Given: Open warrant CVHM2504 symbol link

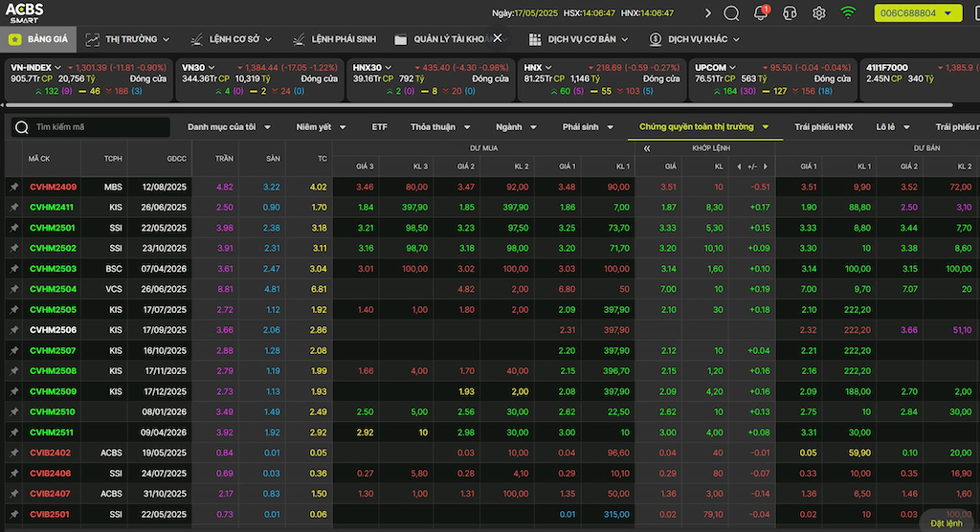Looking at the screenshot, I should tap(54, 290).
